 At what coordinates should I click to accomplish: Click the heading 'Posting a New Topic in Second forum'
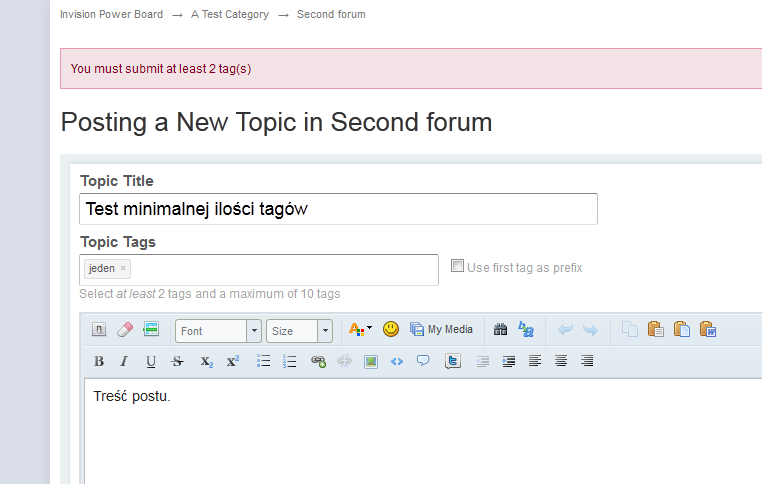276,122
